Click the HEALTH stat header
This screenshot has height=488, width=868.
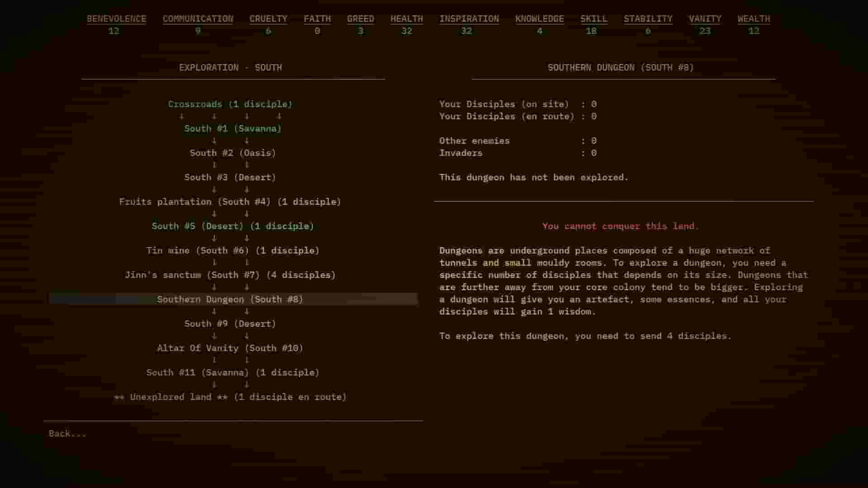click(406, 19)
